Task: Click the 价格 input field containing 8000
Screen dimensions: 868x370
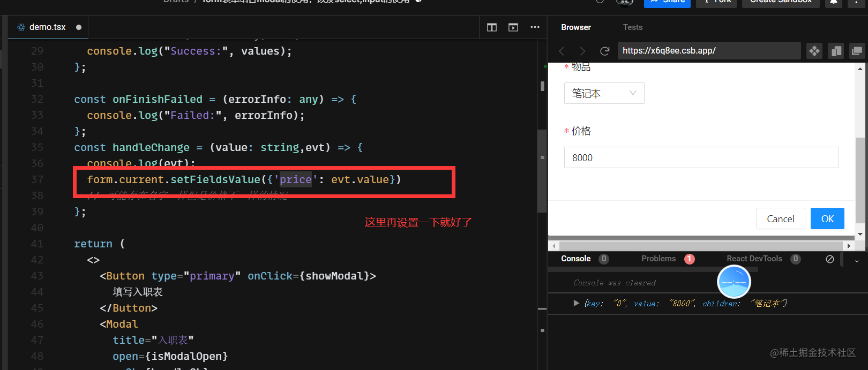Action: tap(701, 157)
